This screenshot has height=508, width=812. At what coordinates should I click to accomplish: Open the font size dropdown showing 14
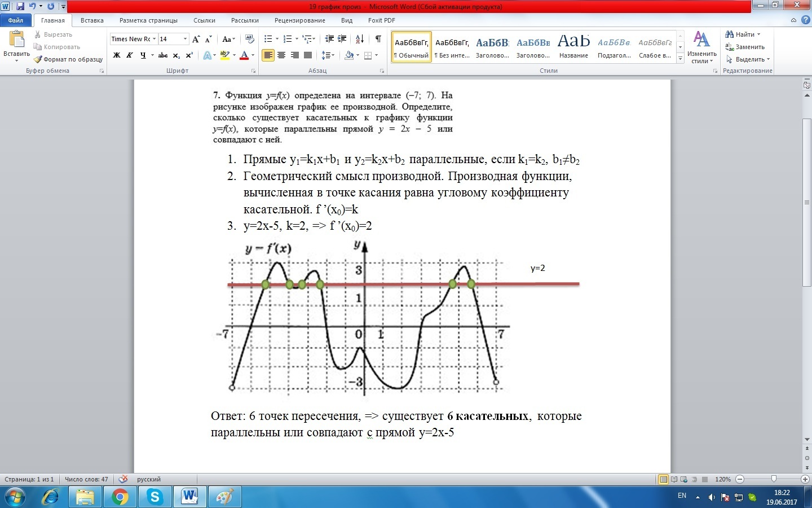click(x=185, y=39)
